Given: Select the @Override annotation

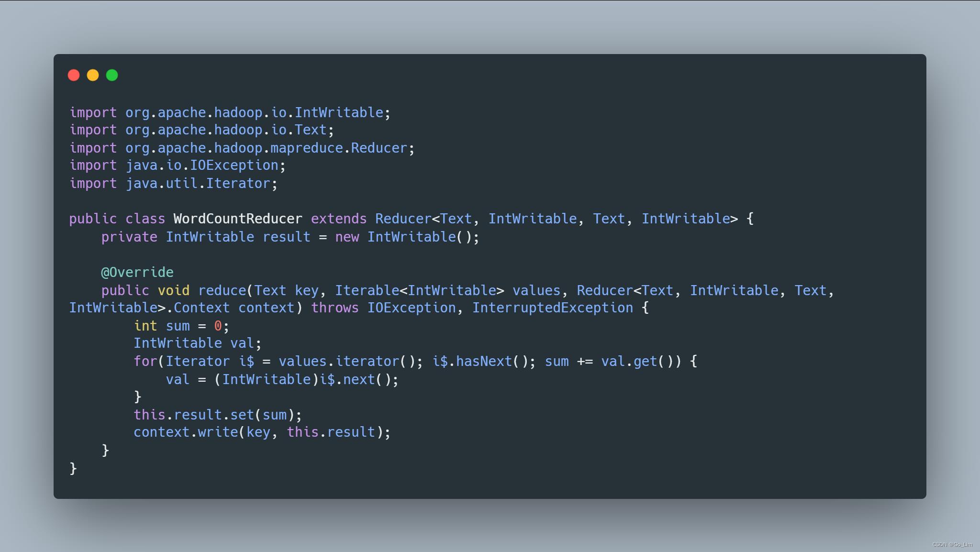Looking at the screenshot, I should coord(137,272).
